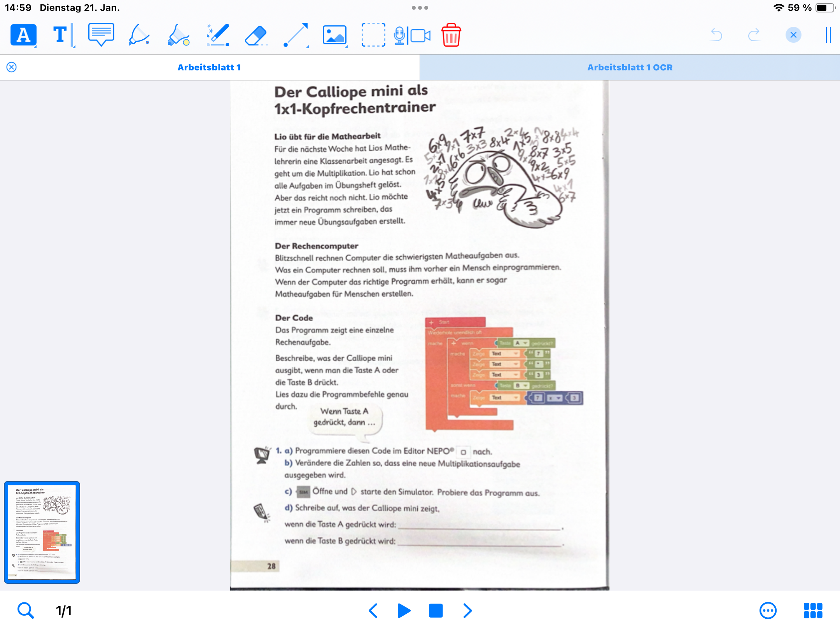Select the highlighter marker tool
This screenshot has height=630, width=840.
[178, 35]
